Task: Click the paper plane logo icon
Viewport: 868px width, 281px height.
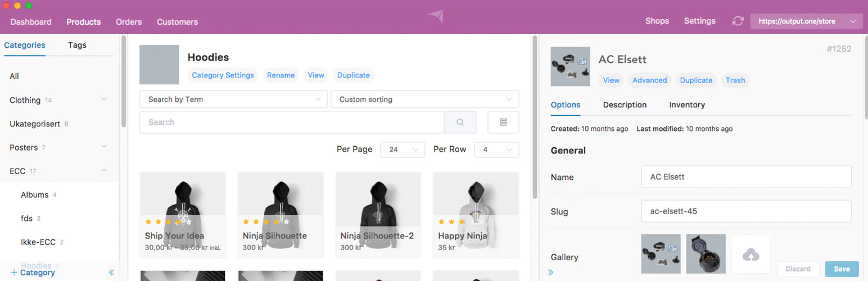Action: (x=435, y=16)
